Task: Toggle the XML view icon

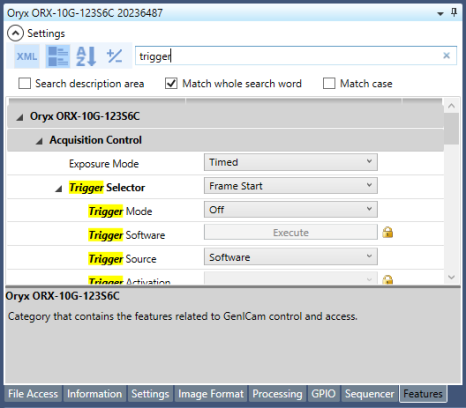Action: pos(27,56)
